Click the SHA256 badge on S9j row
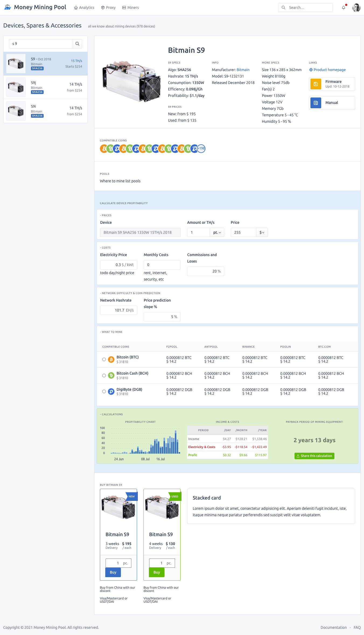This screenshot has width=364, height=635. (37, 92)
